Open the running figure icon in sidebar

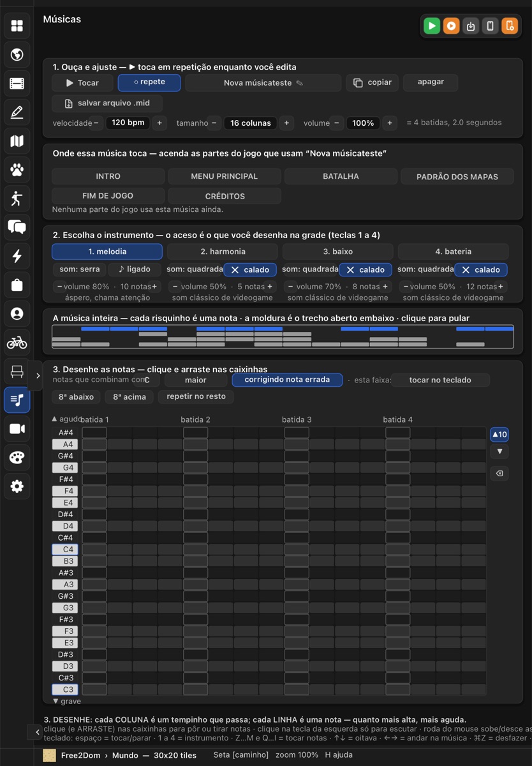pos(17,199)
